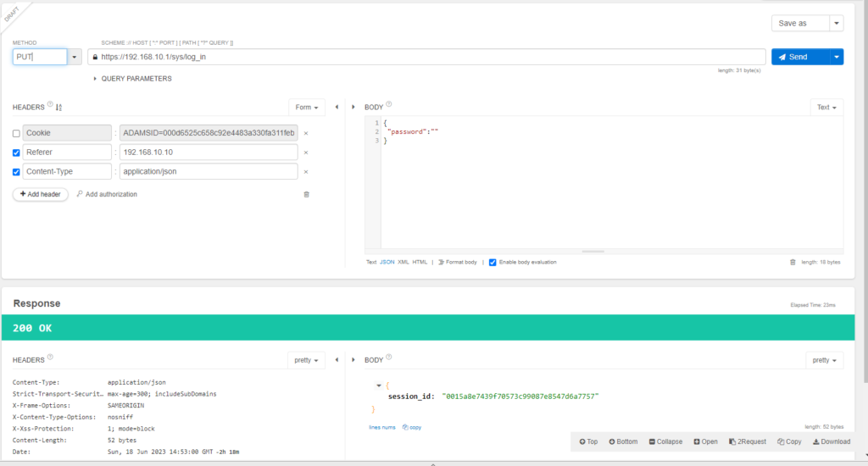The image size is (868, 466).
Task: Switch body syntax to HTML
Action: coord(420,263)
